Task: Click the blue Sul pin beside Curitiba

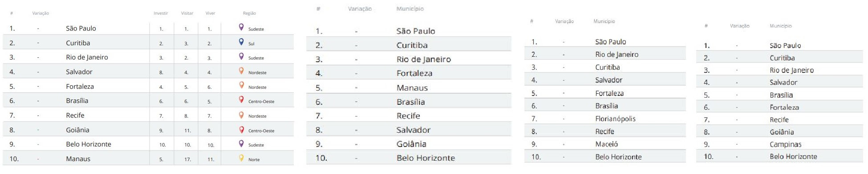Action: 241,42
